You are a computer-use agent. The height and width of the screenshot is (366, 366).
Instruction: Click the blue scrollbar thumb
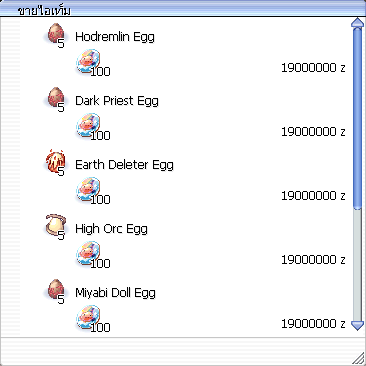(x=358, y=119)
